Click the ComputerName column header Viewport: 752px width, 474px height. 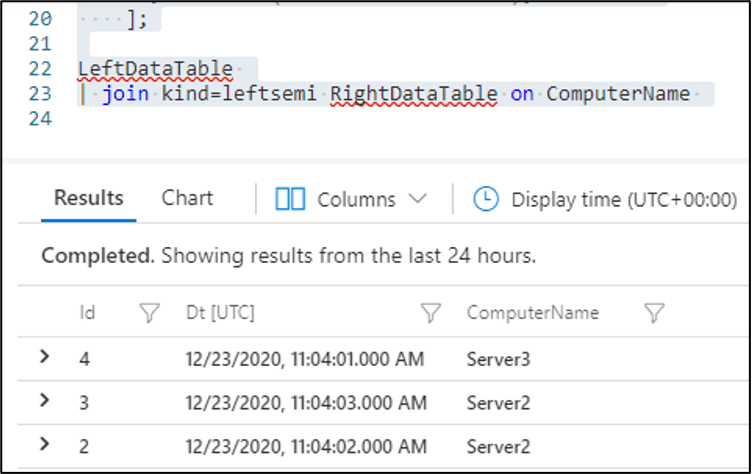533,313
